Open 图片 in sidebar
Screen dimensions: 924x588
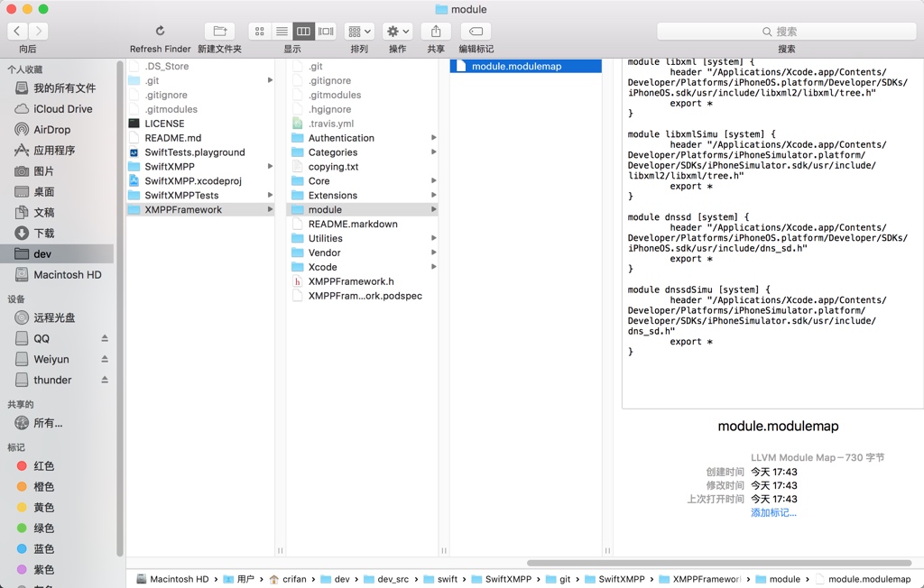[x=57, y=170]
